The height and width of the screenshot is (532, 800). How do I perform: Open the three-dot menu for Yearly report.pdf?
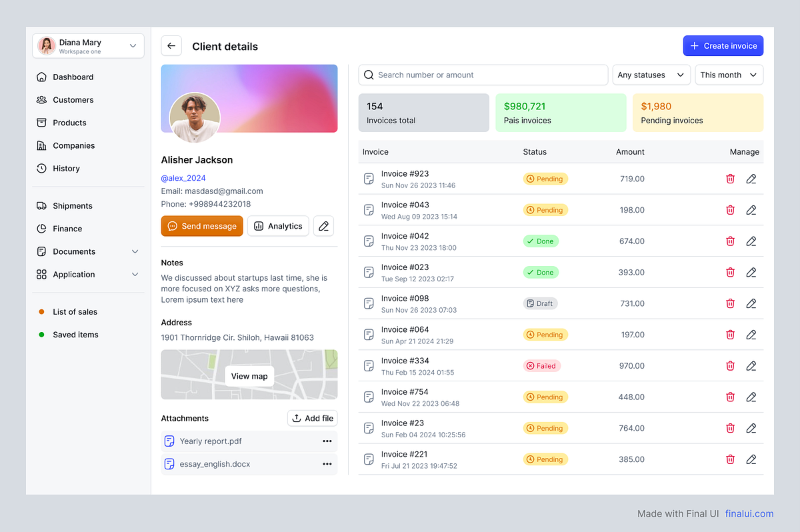pos(327,441)
